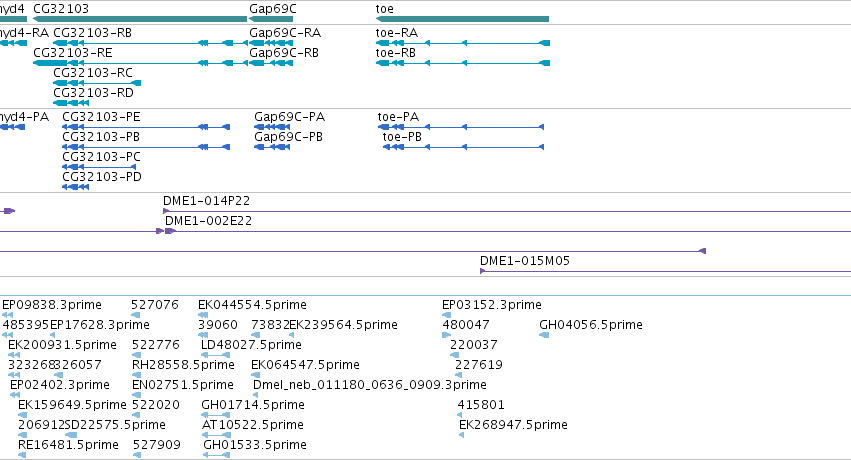
Task: Select the toe-RB transcript label
Action: 396,53
